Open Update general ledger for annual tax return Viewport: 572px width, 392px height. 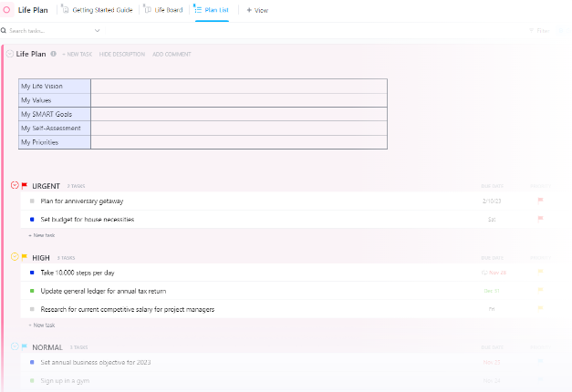pos(103,291)
